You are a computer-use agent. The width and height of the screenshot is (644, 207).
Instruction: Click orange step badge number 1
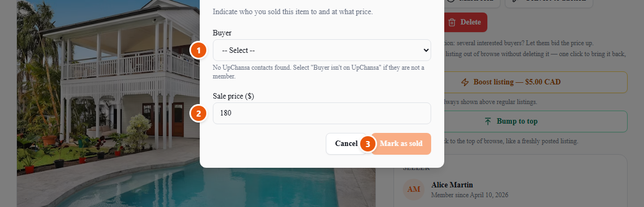[198, 51]
